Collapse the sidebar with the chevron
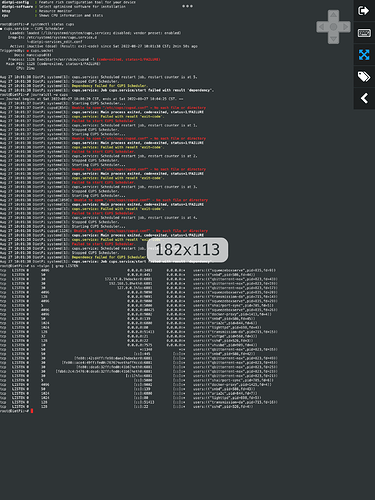The height and width of the screenshot is (500, 375). [364, 98]
